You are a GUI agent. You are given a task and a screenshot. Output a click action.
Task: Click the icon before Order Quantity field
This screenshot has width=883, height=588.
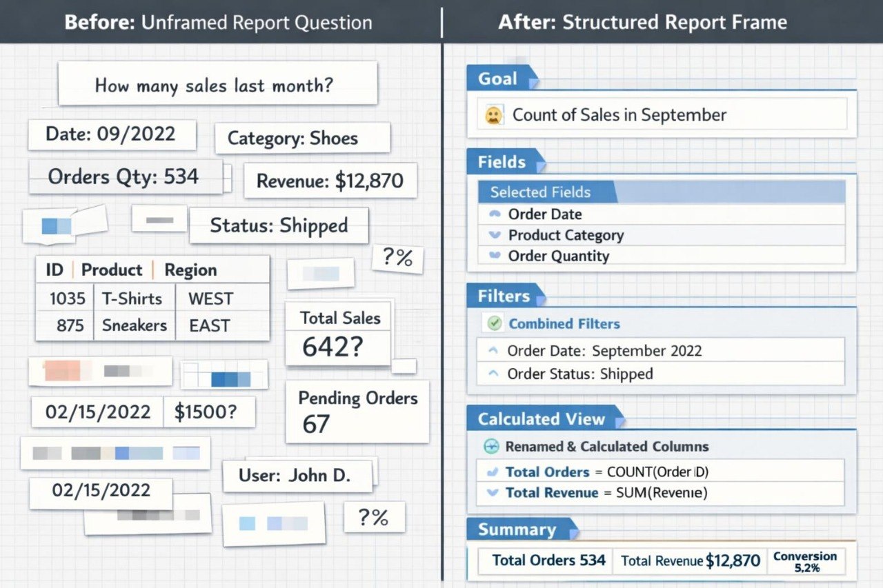494,256
